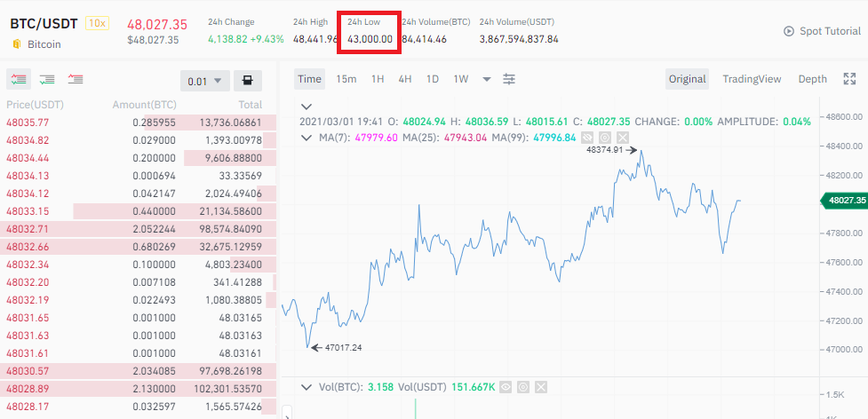Switch chart to 1W interval
Image resolution: width=868 pixels, height=419 pixels.
(460, 79)
